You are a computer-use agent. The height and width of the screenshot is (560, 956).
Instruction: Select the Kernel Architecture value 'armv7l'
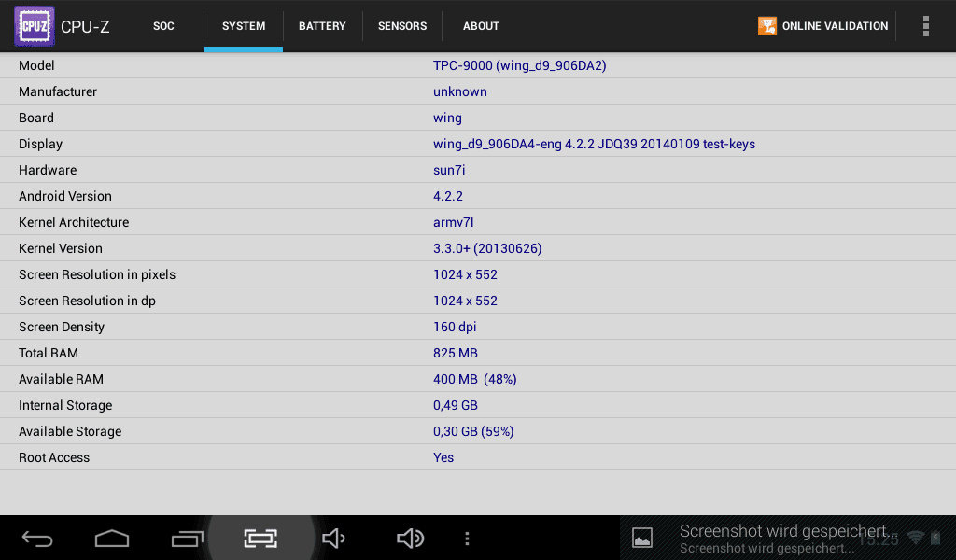(x=453, y=222)
